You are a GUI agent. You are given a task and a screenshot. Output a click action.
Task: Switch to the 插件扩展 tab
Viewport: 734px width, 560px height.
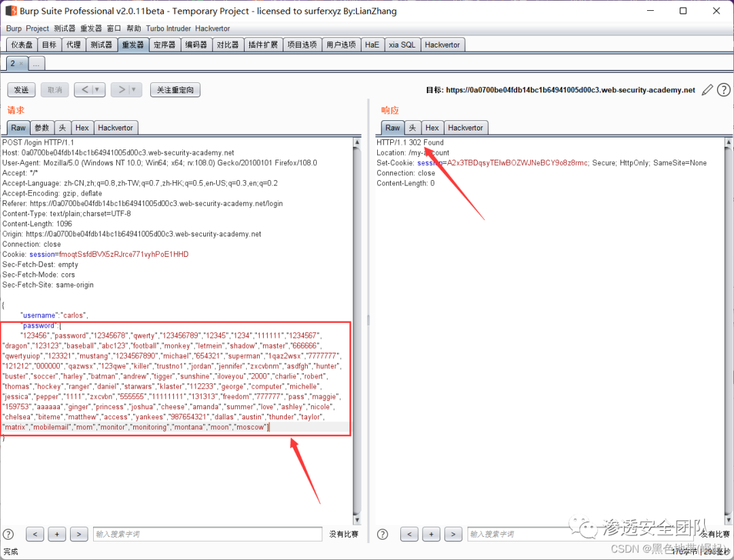click(x=263, y=45)
